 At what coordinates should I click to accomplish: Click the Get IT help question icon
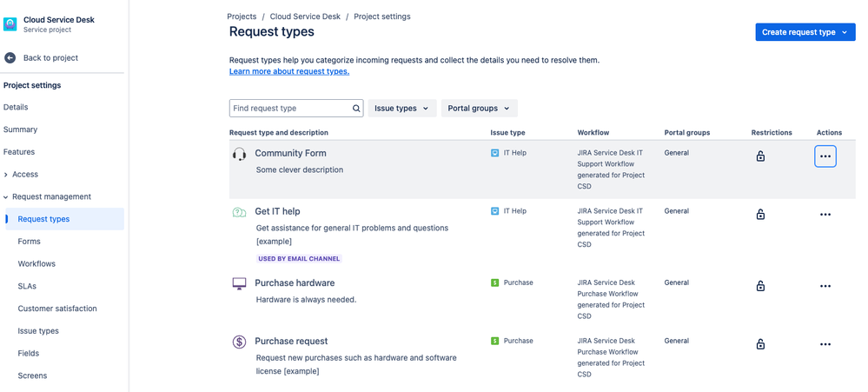pyautogui.click(x=240, y=212)
